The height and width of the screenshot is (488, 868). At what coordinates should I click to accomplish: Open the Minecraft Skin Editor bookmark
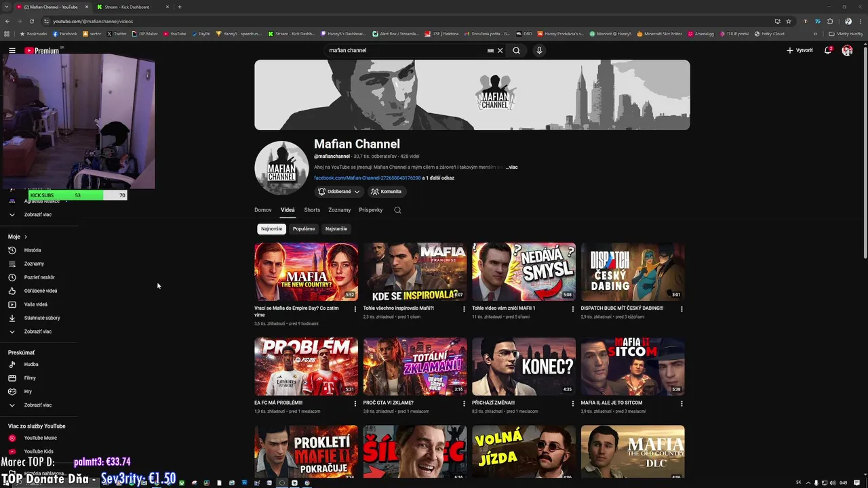660,33
